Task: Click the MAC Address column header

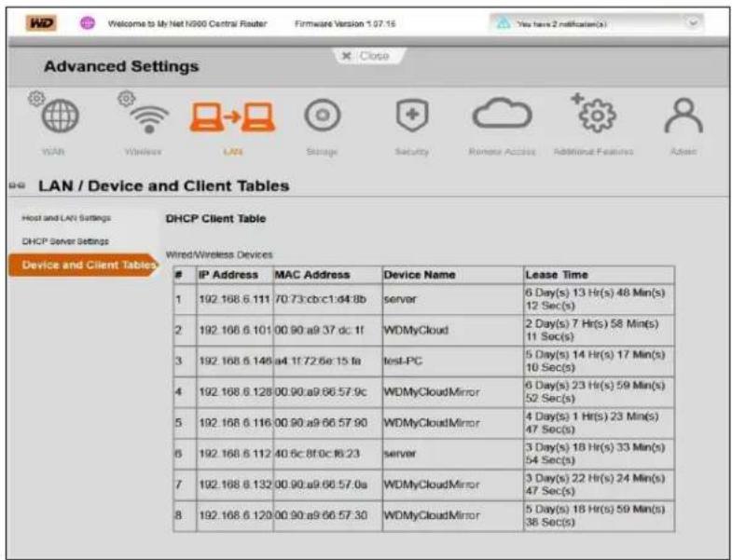Action: 312,275
